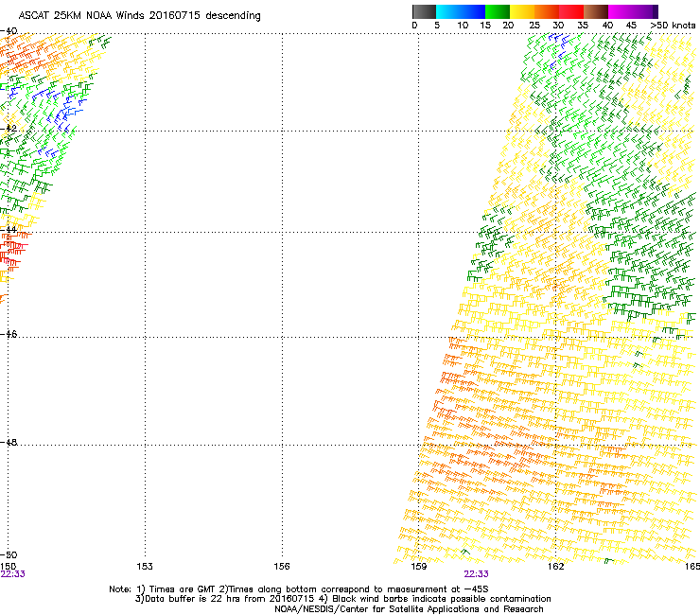Viewport: 700px width, 615px height.
Task: Click the NOAA/NESDIS Center for Satellite Applications credit
Action: [409, 609]
